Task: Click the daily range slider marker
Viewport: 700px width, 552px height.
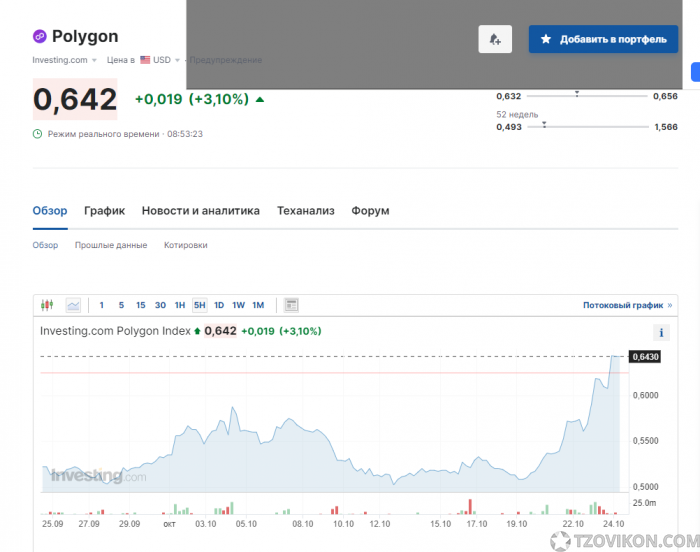Action: (x=577, y=94)
